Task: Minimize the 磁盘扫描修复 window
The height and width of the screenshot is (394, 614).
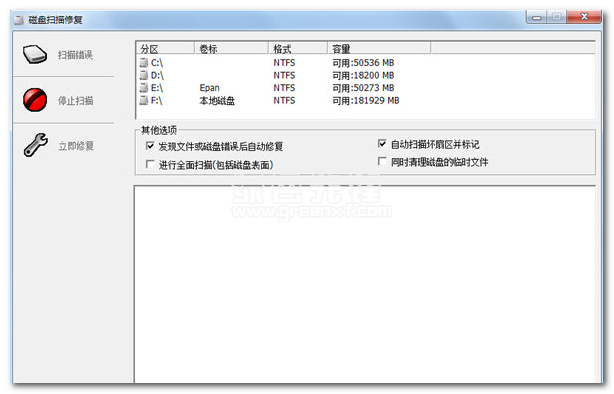Action: coord(537,17)
